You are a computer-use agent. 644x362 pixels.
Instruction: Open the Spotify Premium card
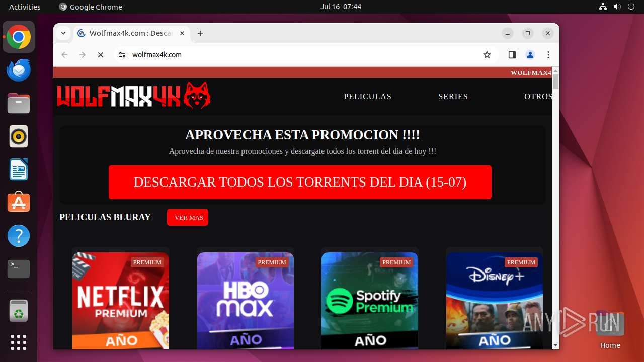point(370,301)
